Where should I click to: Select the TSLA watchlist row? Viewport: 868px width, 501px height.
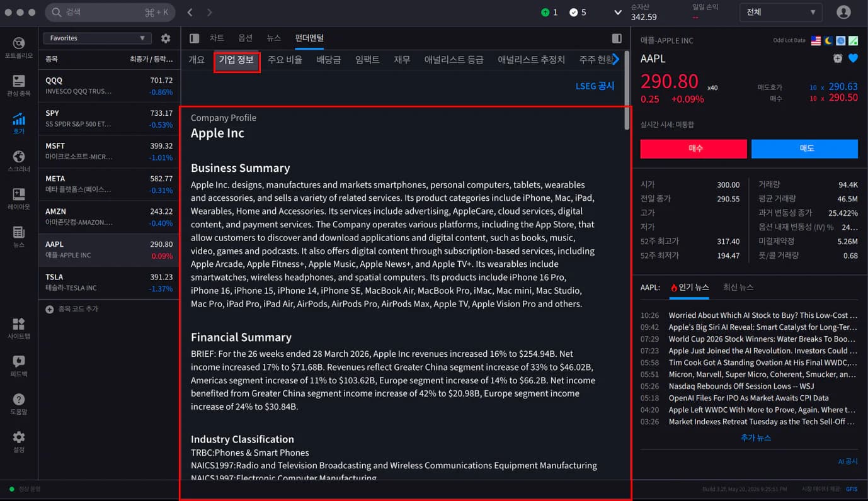click(109, 283)
